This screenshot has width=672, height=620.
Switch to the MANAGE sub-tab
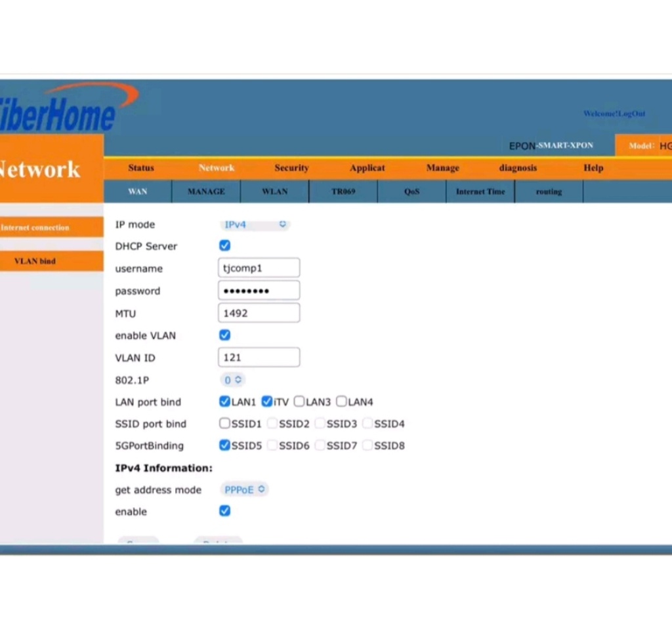tap(206, 192)
